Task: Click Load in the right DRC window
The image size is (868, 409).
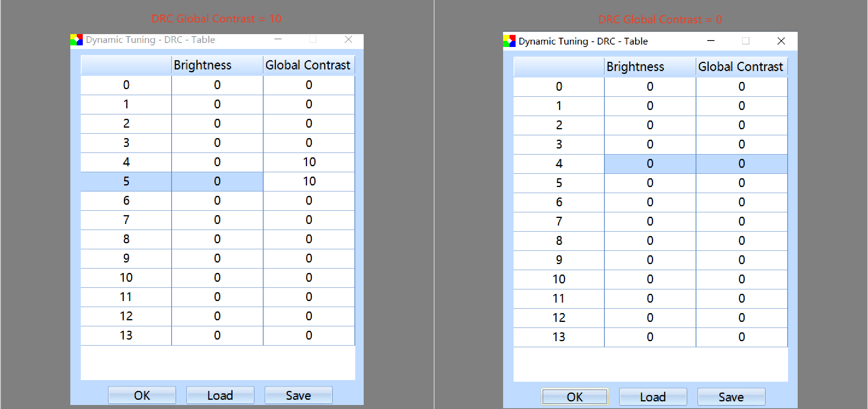Action: point(653,397)
